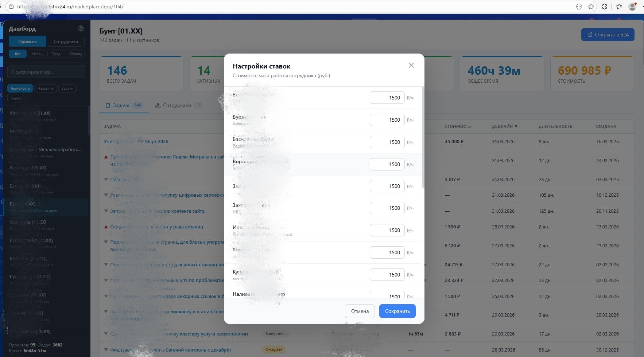This screenshot has width=644, height=357.
Task: Open dashboard settings gear icon
Action: 81,28
